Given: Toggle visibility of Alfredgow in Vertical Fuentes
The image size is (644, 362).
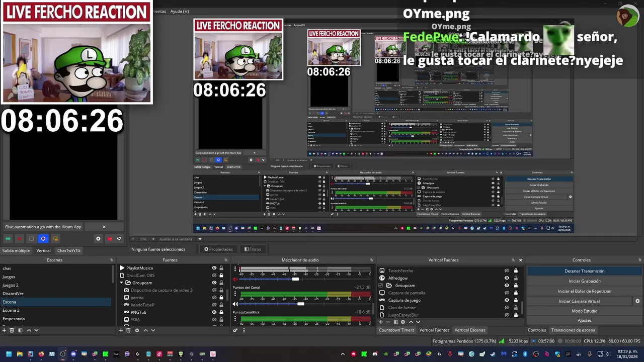Looking at the screenshot, I should (x=507, y=278).
